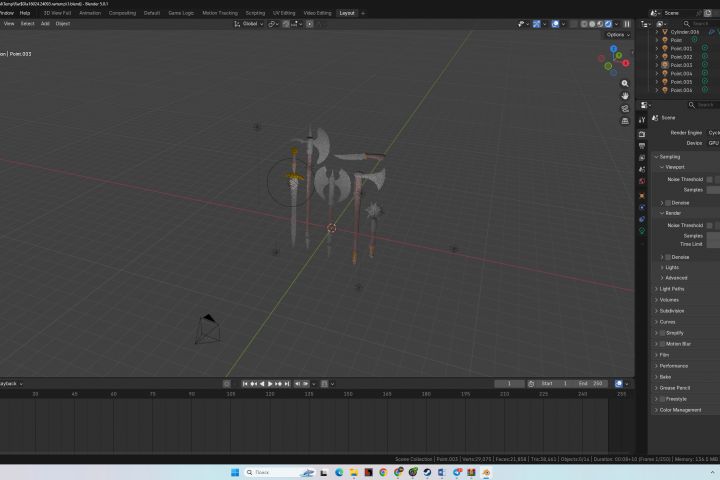Jump to the last frame button
This screenshot has width=720, height=480.
(x=287, y=384)
